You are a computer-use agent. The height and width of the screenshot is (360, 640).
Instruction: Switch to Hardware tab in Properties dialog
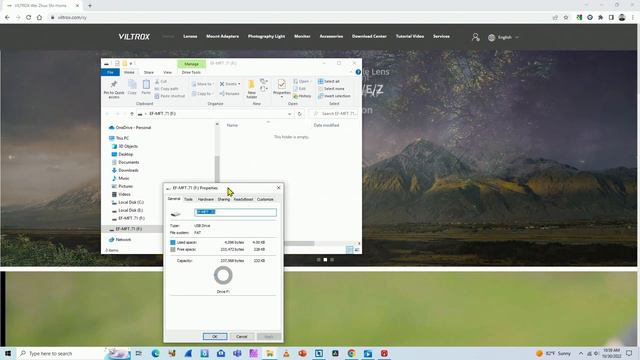click(x=205, y=200)
